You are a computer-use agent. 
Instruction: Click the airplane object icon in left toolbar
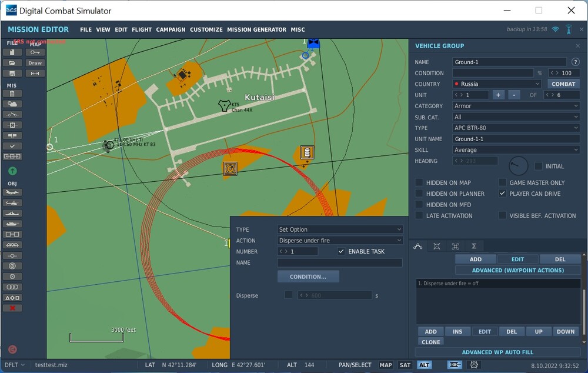[12, 192]
